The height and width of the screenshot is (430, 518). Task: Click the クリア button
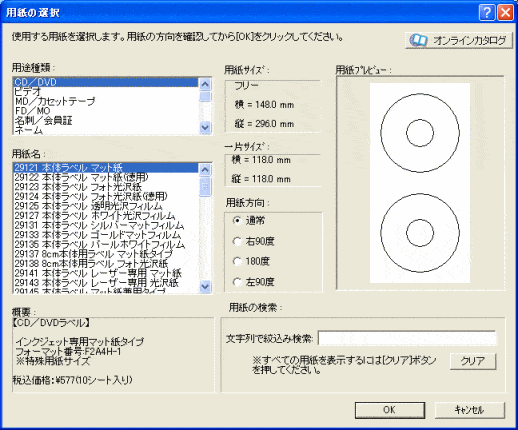[473, 361]
